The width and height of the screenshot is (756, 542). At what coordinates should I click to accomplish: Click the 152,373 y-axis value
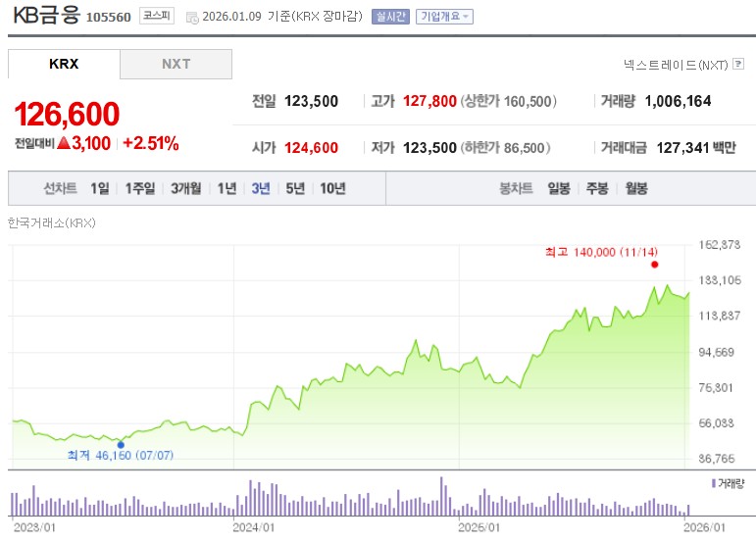[x=720, y=245]
